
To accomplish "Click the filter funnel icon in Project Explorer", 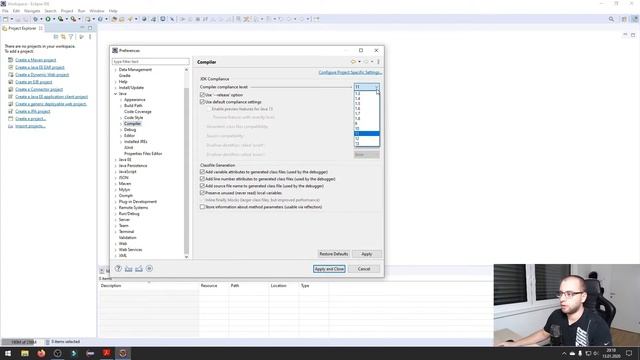I will click(x=71, y=37).
